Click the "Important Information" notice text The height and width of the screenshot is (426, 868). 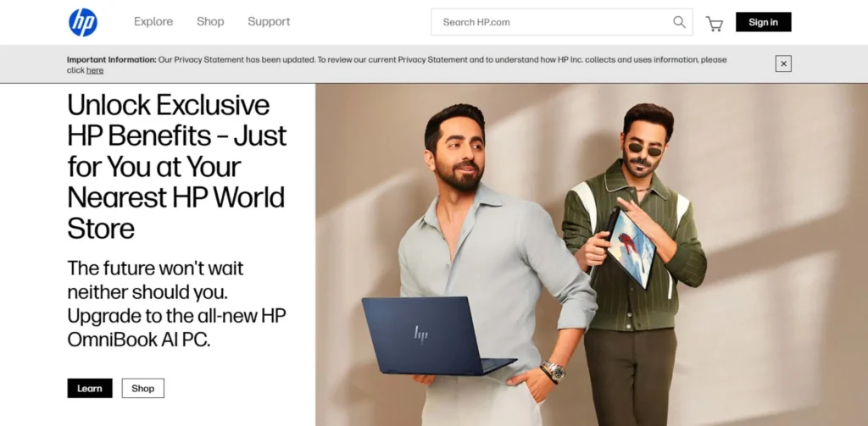tap(112, 60)
